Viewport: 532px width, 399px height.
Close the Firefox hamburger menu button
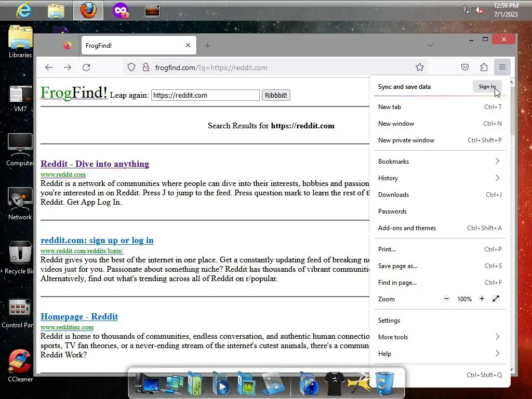point(502,67)
